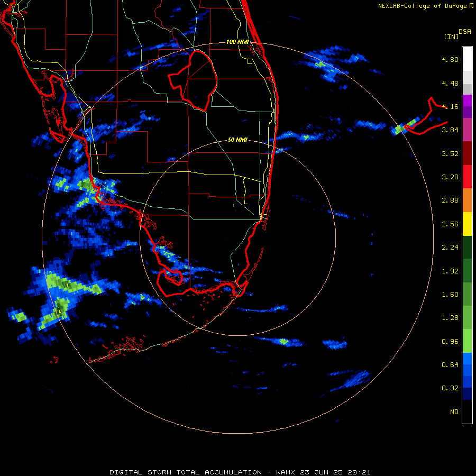Screen dimensions: 476x476
Task: Click the 3.84 legend value
Action: coord(450,130)
